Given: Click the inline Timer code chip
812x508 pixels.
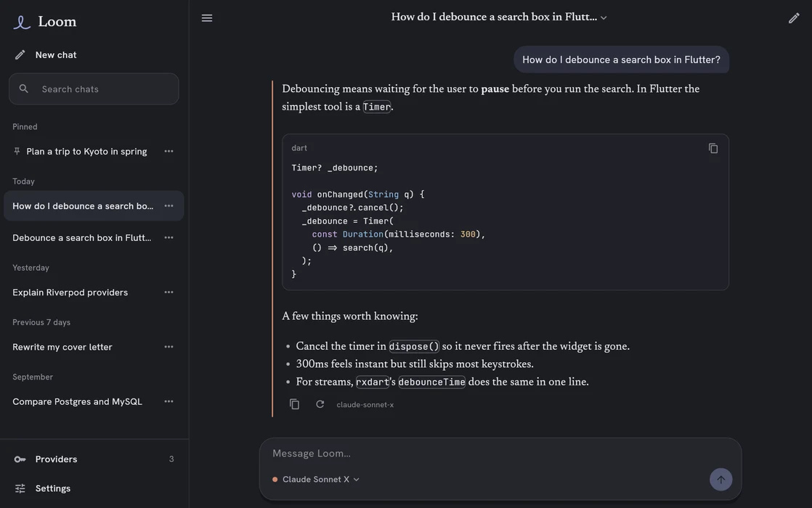Looking at the screenshot, I should (x=376, y=107).
